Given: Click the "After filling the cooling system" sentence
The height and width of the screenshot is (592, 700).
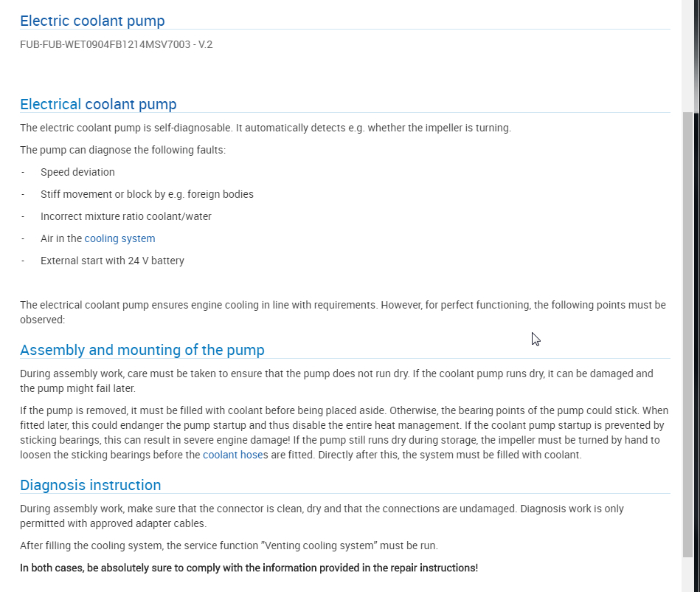Looking at the screenshot, I should pyautogui.click(x=229, y=545).
